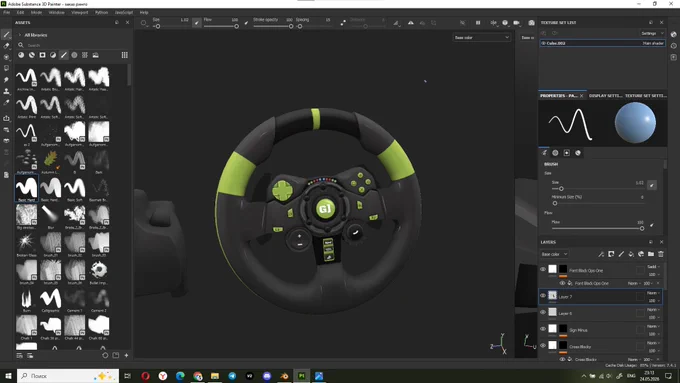Switch to Texture Set Settings tab
This screenshot has width=680, height=383.
pyautogui.click(x=645, y=95)
